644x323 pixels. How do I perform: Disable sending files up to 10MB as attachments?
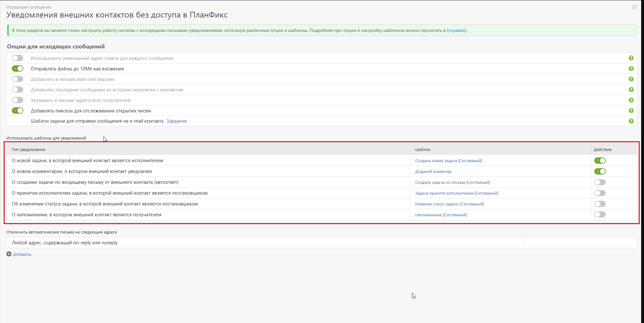click(x=18, y=68)
